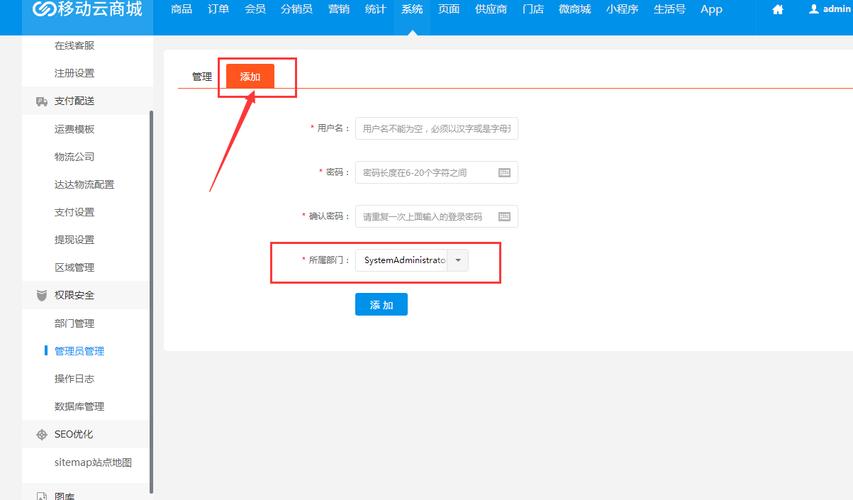Open the 会员 top menu
This screenshot has height=500, width=853.
(255, 9)
